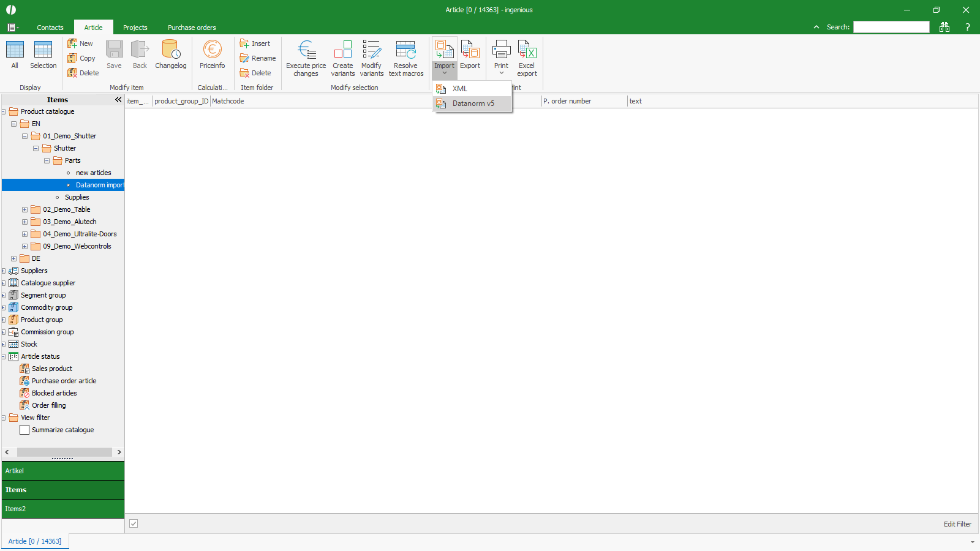The width and height of the screenshot is (980, 551).
Task: Click the Export icon in ribbon
Action: pyautogui.click(x=470, y=50)
